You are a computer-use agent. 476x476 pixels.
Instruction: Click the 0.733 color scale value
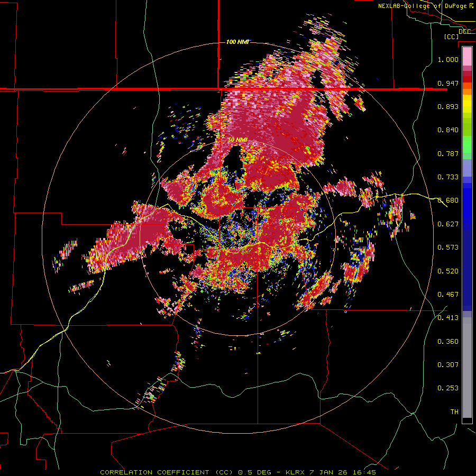[x=448, y=177]
